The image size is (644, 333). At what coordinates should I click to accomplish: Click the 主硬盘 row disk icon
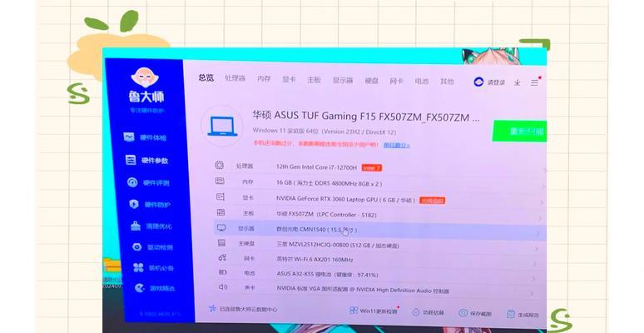coord(222,243)
